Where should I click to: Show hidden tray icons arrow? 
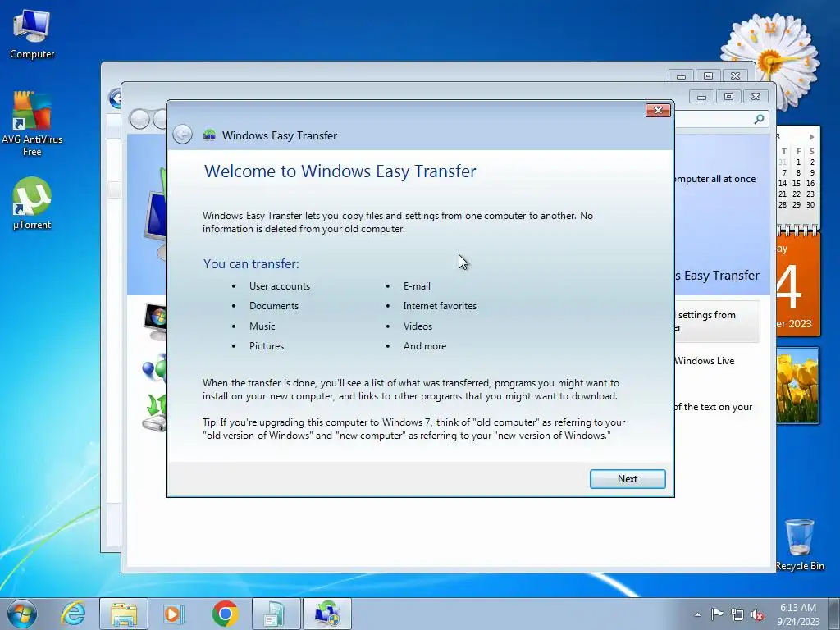(697, 614)
